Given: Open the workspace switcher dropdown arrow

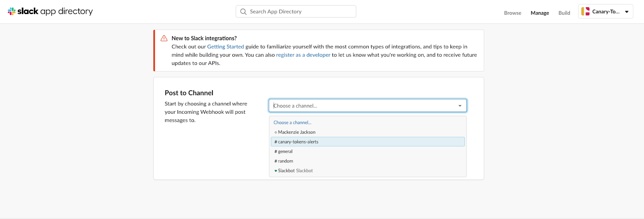Looking at the screenshot, I should coord(627,12).
